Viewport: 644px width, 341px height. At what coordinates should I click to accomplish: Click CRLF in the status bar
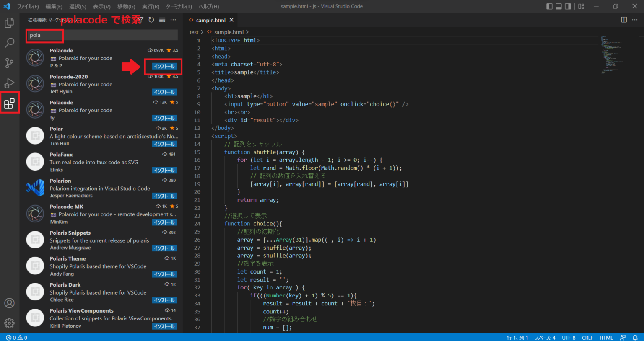tap(587, 337)
